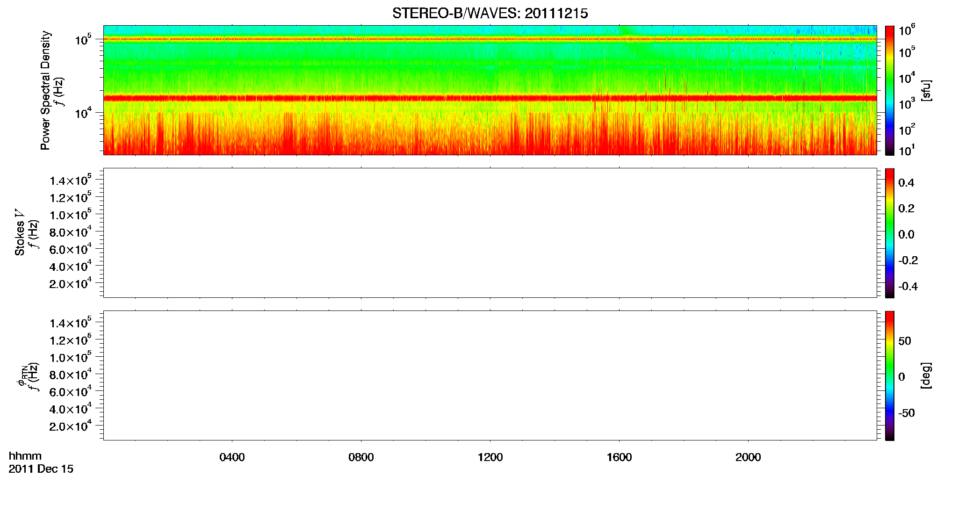This screenshot has height=505, width=980.
Task: Click the hhmm axis label
Action: click(x=25, y=456)
